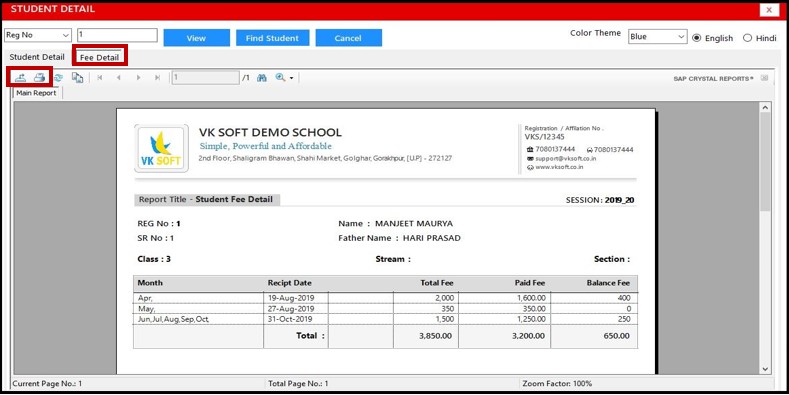Click the VK SOFT DEMO SCHOOL heading
The width and height of the screenshot is (789, 395).
coord(270,132)
